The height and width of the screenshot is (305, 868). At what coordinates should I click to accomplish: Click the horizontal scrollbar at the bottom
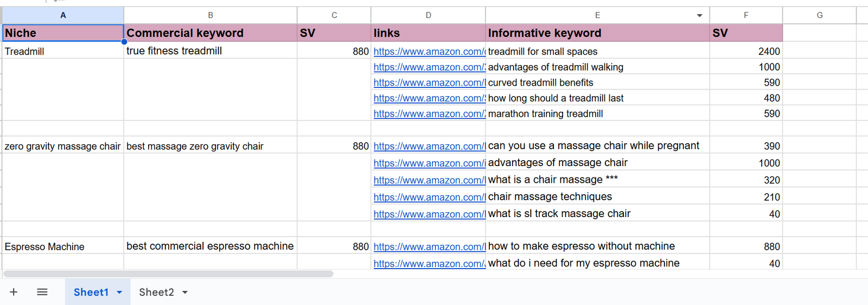click(x=168, y=274)
